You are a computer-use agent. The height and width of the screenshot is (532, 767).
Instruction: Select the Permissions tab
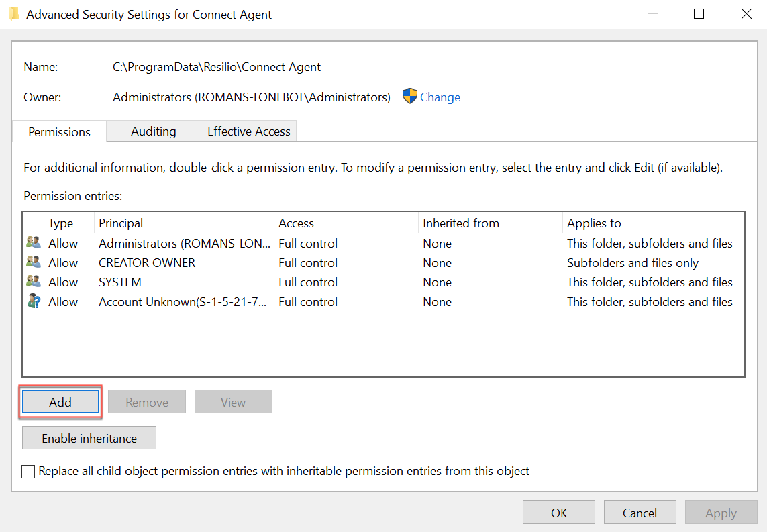[x=59, y=132]
